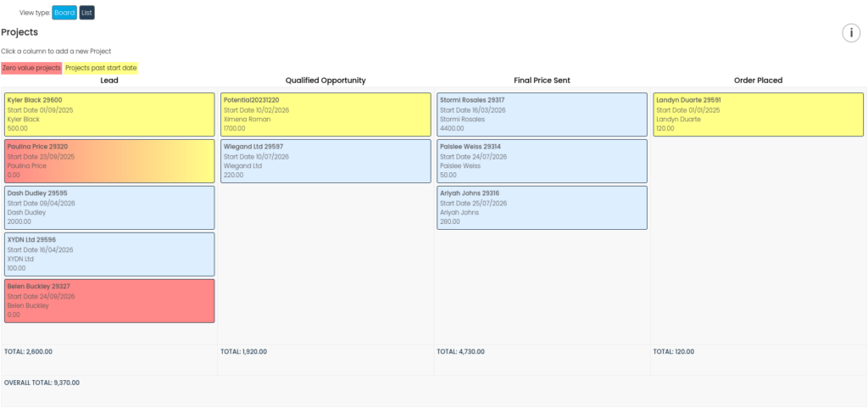The image size is (868, 408).
Task: Click the Order Placed column header
Action: pos(758,81)
